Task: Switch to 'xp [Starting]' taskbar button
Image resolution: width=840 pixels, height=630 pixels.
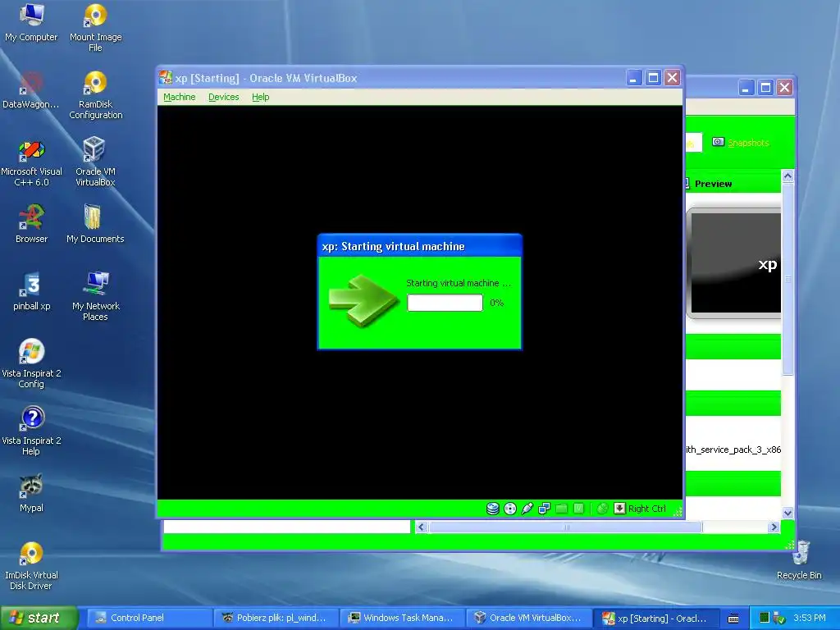Action: (655, 618)
